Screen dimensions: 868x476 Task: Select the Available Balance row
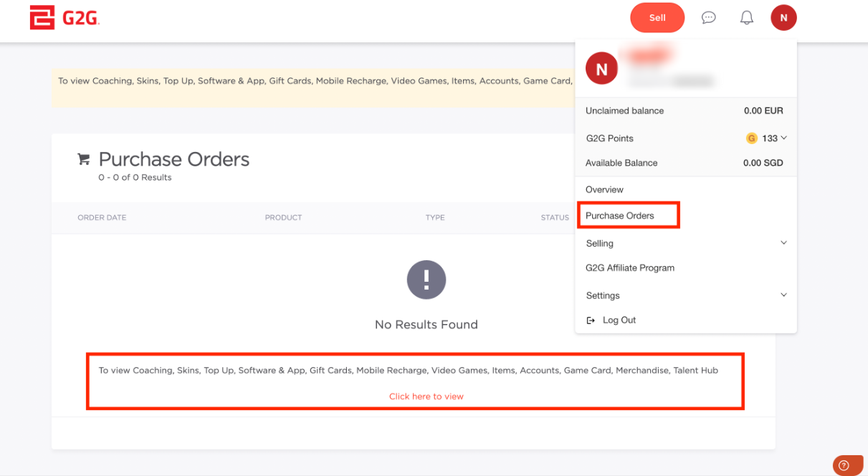pos(686,163)
